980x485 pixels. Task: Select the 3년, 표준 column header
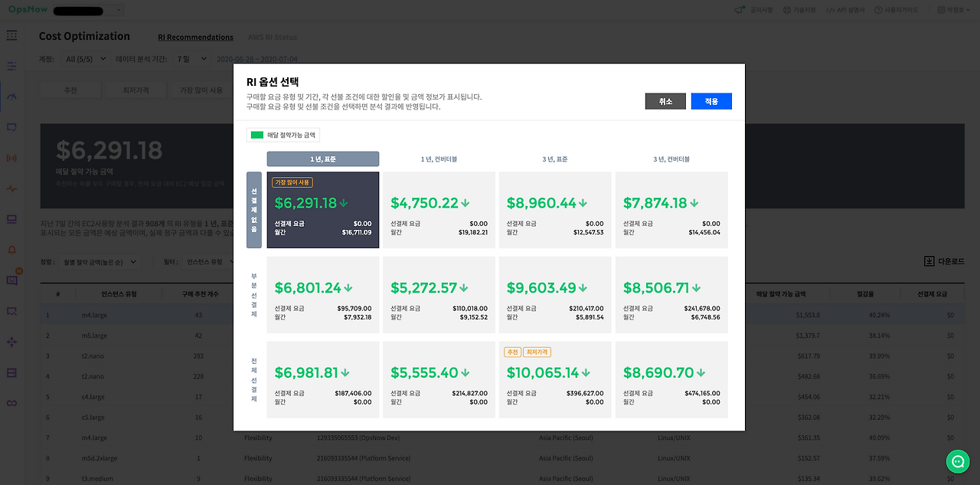555,159
